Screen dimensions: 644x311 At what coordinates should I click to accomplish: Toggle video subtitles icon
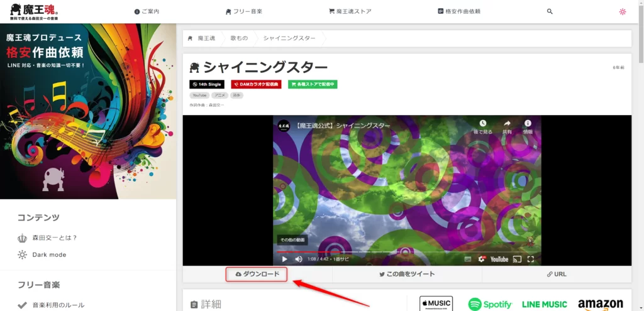(x=468, y=259)
